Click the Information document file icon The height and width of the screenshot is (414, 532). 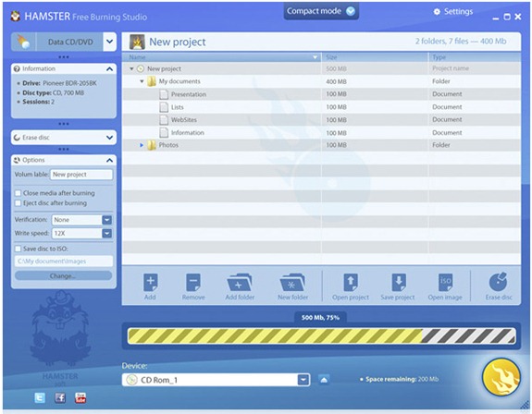click(164, 132)
